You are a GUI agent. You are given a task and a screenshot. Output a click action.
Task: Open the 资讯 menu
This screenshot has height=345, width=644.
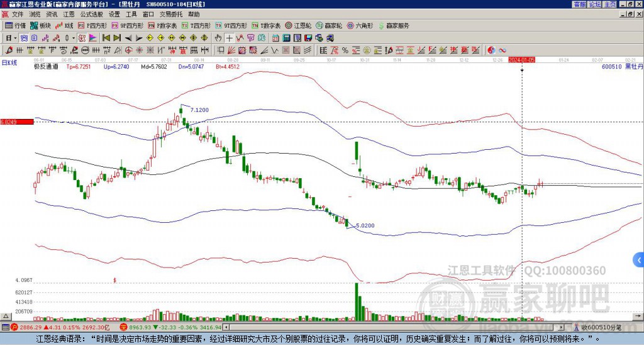[x=52, y=14]
